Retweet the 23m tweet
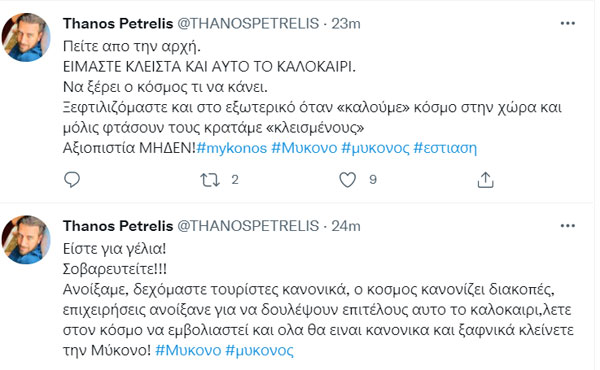The height and width of the screenshot is (370, 600). click(x=210, y=180)
